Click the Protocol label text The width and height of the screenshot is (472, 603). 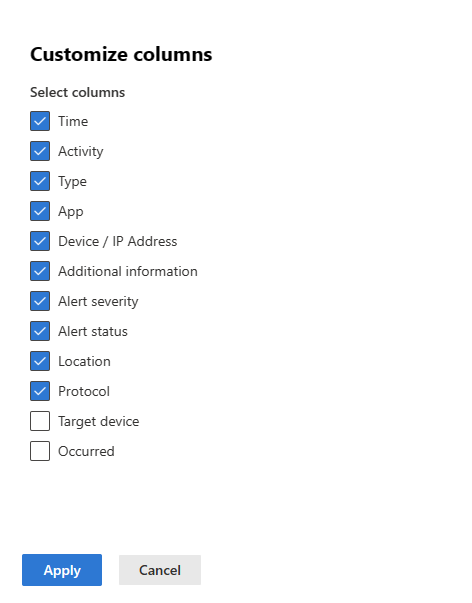pos(84,391)
